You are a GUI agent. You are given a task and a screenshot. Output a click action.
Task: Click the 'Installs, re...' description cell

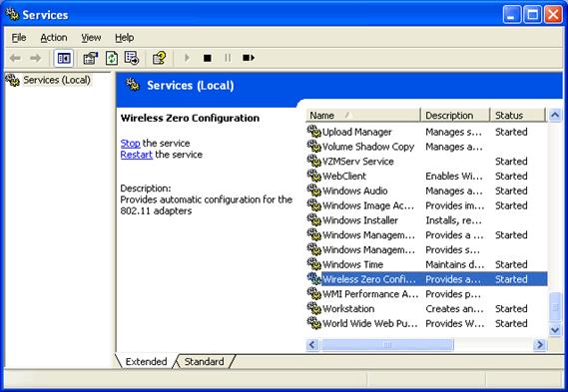(453, 220)
